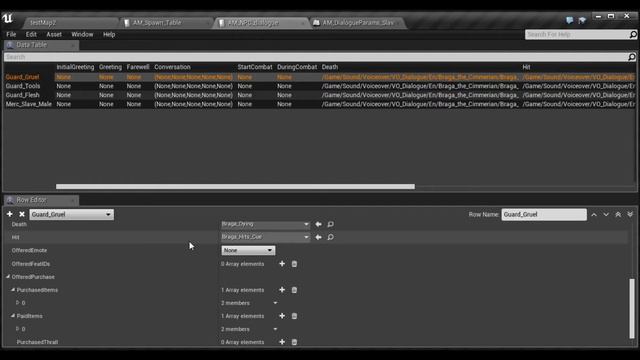
Task: Click the data table search magnifier icon
Action: tap(632, 57)
